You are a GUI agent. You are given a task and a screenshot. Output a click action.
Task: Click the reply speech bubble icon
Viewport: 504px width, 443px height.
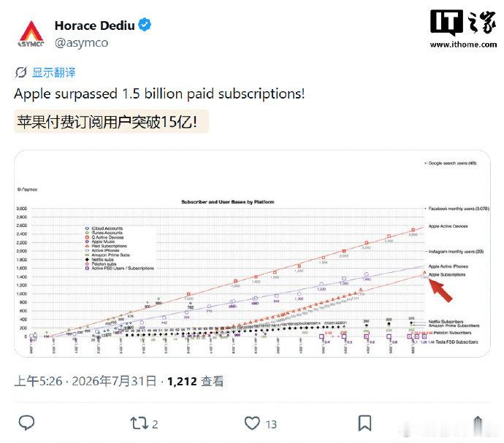[x=27, y=423]
